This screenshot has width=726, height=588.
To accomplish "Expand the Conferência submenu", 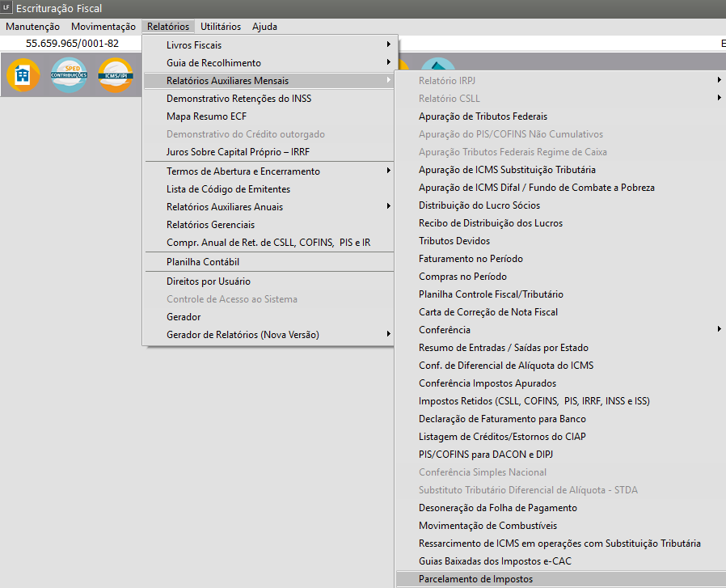I will (x=444, y=330).
